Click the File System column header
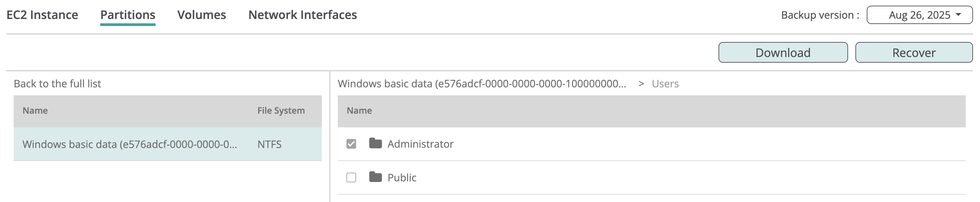Viewport: 980px width, 202px height. (x=281, y=111)
